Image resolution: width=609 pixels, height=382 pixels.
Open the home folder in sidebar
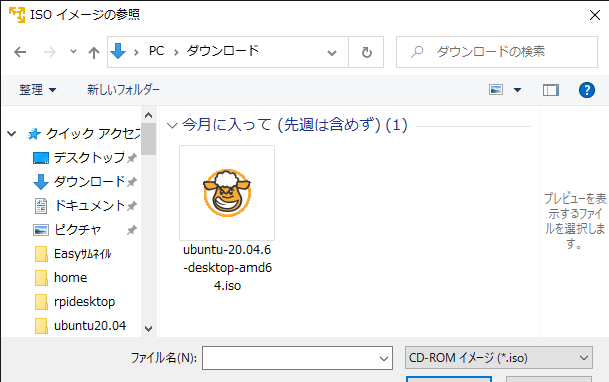(x=70, y=278)
